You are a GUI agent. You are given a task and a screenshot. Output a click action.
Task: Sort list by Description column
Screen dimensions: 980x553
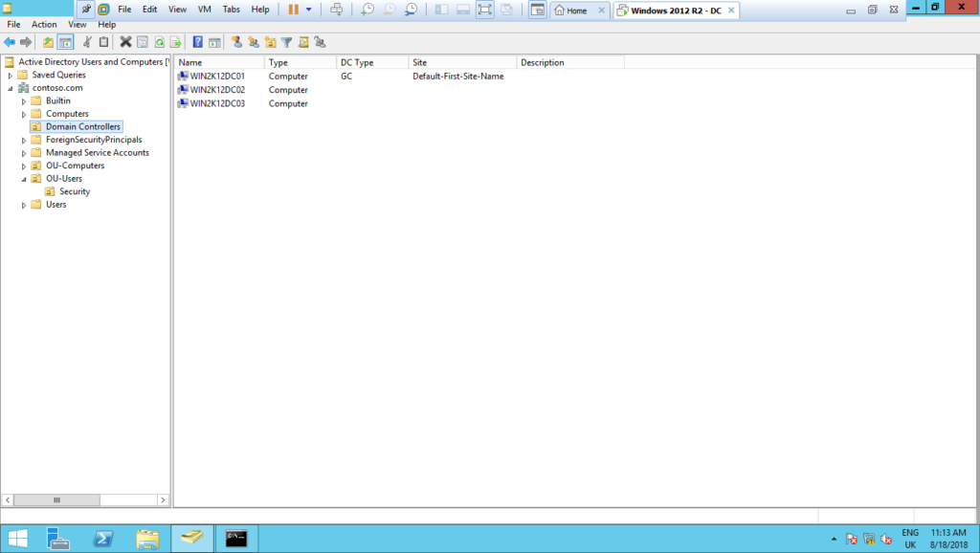coord(570,62)
